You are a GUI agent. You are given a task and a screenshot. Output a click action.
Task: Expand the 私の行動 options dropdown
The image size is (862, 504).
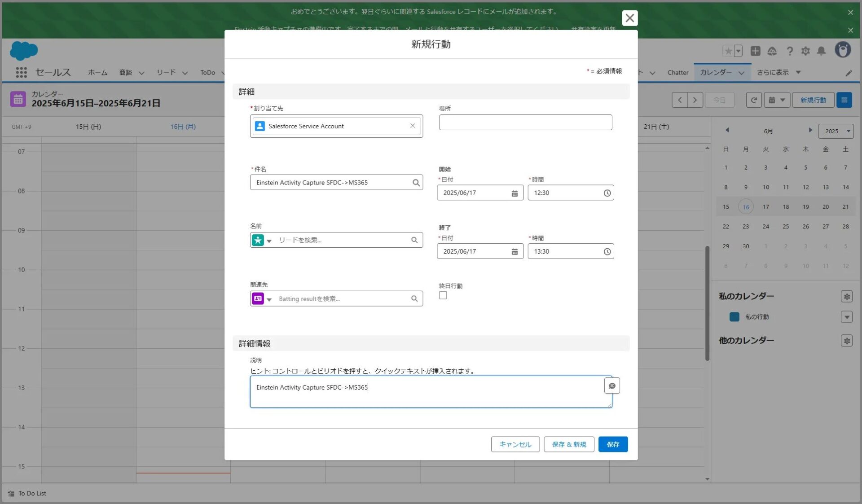847,317
